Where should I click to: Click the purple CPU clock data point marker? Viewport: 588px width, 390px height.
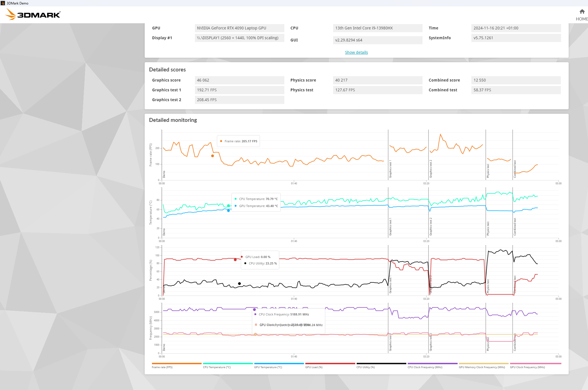pyautogui.click(x=254, y=310)
